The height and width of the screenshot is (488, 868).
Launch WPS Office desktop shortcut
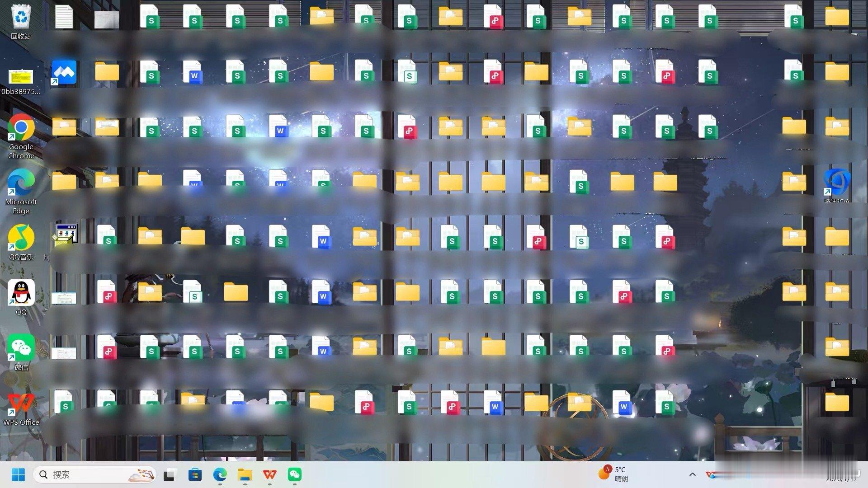pyautogui.click(x=21, y=403)
